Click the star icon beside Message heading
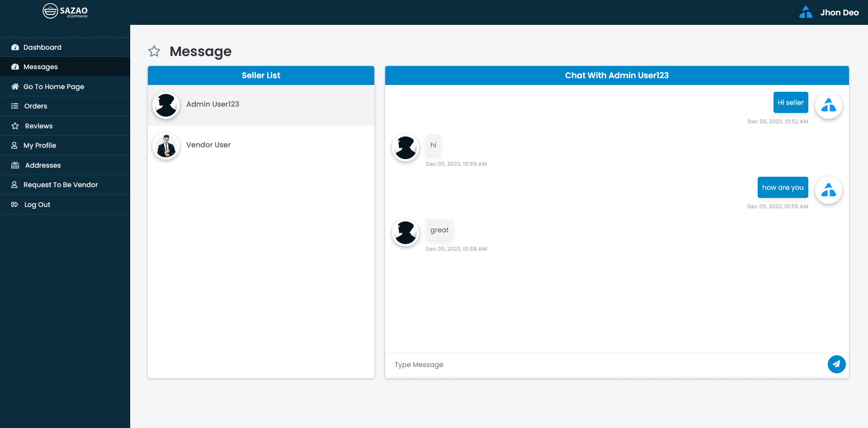 pyautogui.click(x=154, y=52)
